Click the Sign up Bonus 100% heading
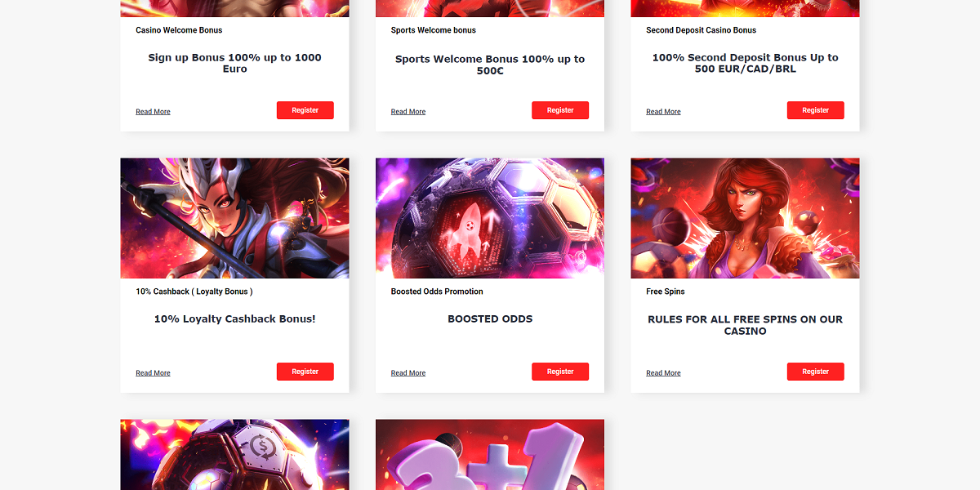The width and height of the screenshot is (980, 490). (x=234, y=63)
